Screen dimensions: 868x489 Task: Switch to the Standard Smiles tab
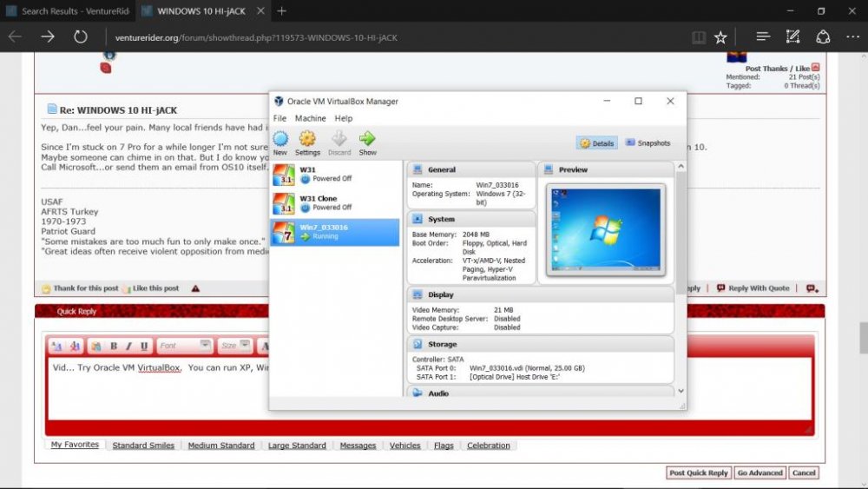(x=143, y=446)
